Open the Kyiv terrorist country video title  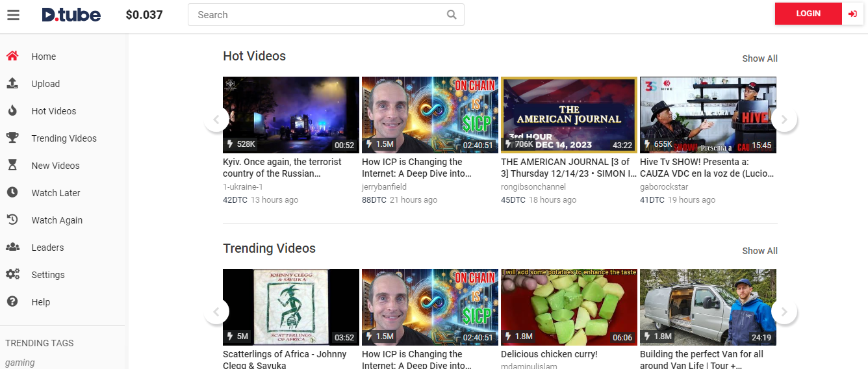pyautogui.click(x=283, y=168)
